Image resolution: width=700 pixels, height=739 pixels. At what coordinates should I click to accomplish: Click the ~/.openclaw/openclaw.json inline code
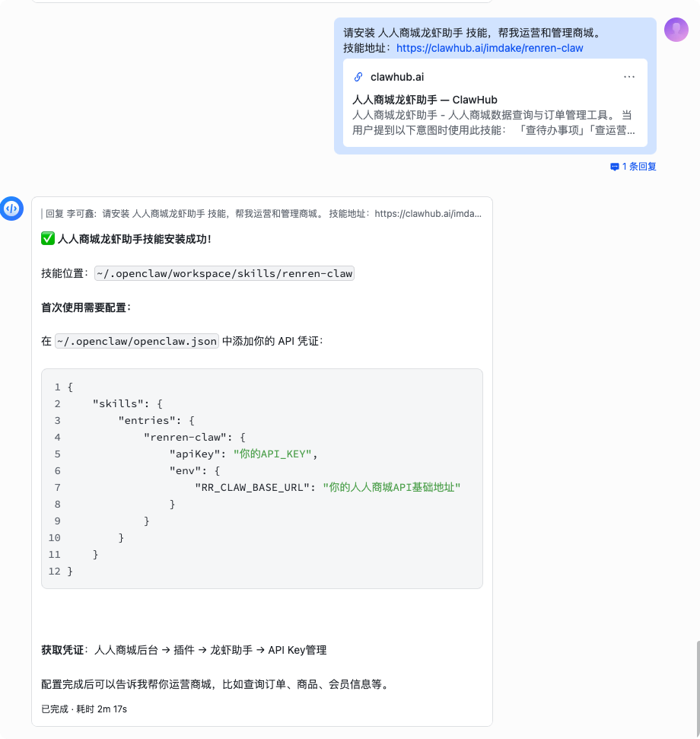[137, 341]
